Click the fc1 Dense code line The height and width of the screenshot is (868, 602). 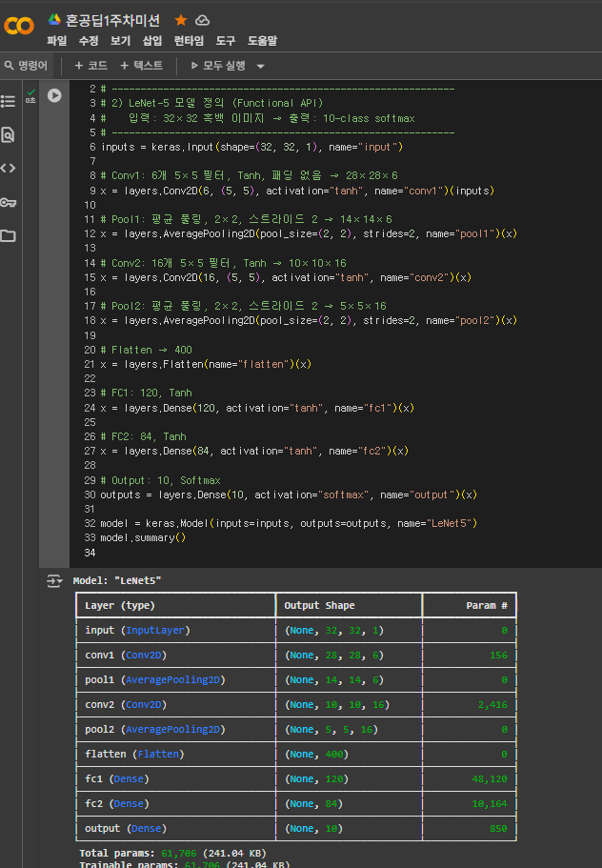point(257,408)
